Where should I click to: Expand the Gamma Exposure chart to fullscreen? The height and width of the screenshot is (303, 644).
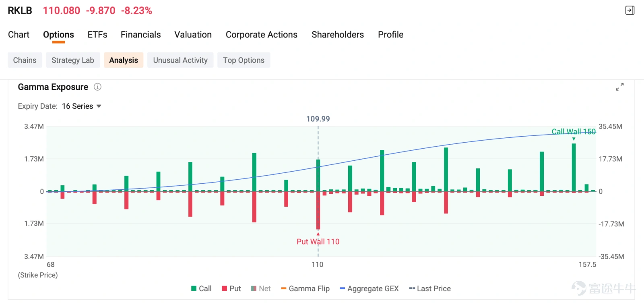click(619, 87)
